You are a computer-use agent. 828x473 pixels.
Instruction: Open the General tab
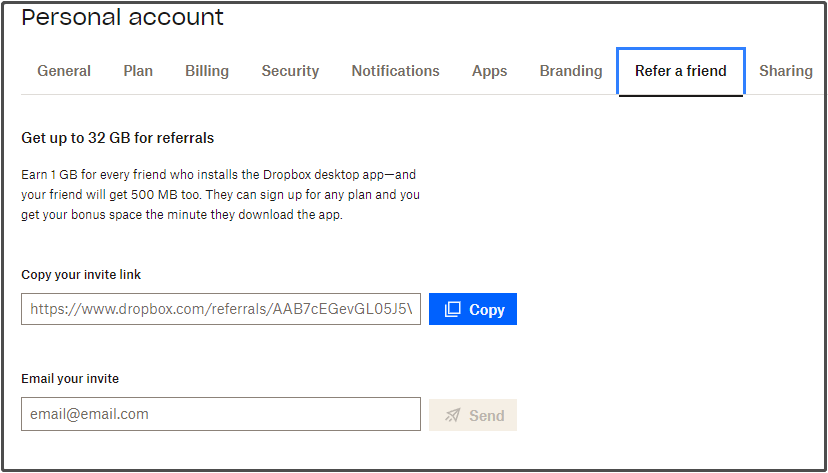tap(64, 71)
